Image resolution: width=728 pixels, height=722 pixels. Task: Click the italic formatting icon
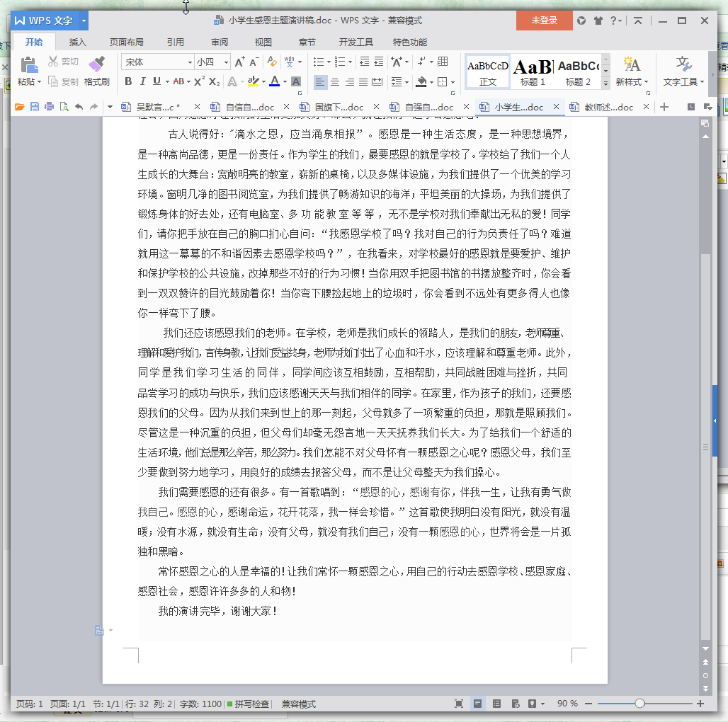[x=142, y=81]
